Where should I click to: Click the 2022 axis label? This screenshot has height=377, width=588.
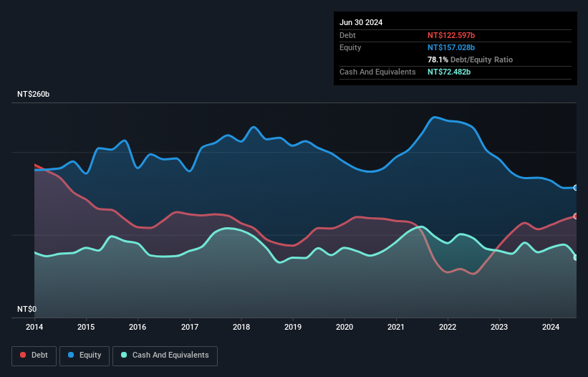(x=448, y=327)
